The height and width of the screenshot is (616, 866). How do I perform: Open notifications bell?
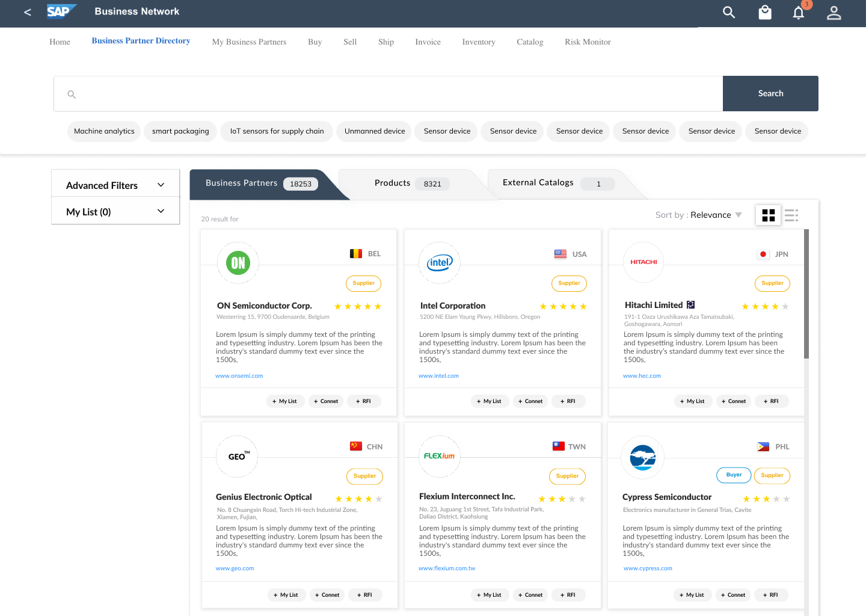(799, 13)
